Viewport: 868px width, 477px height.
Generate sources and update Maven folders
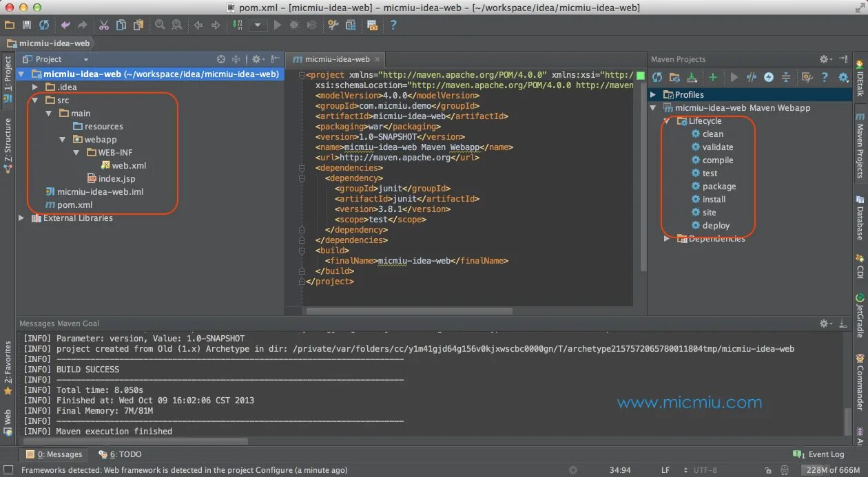click(x=675, y=78)
